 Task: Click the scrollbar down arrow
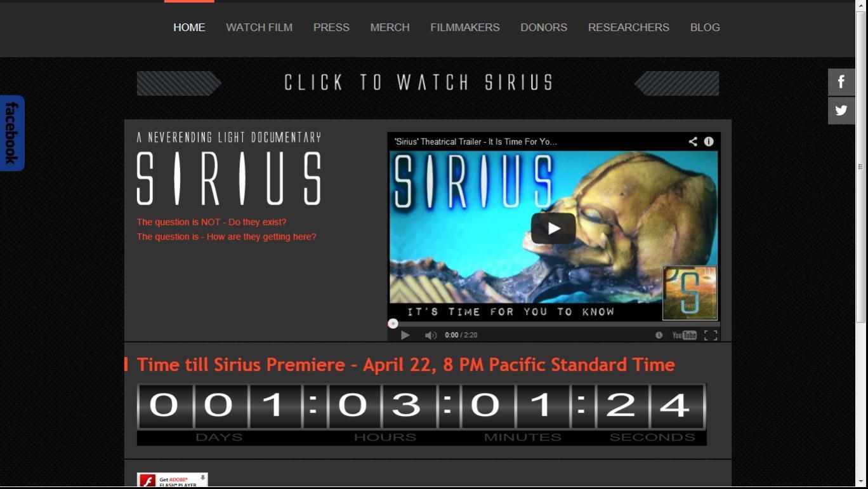click(x=861, y=482)
